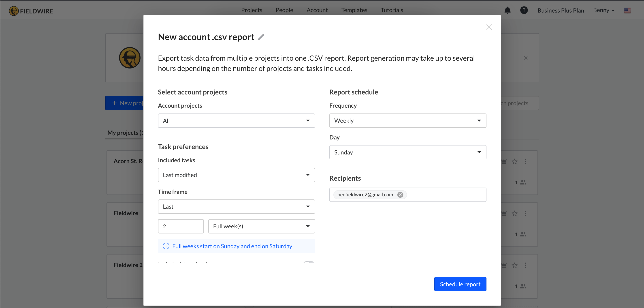Open the Acorn St. project card title
Screen dimensions: 644x308
point(128,161)
